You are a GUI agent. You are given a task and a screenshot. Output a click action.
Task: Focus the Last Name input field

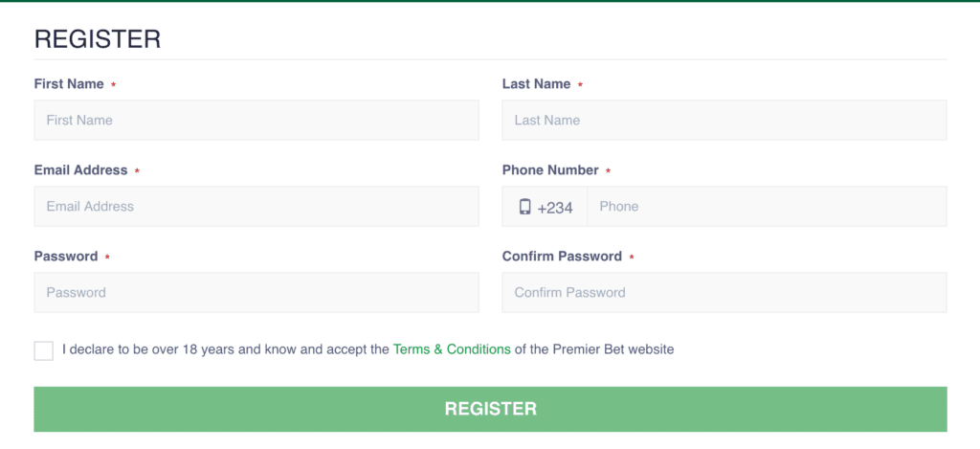click(x=724, y=120)
